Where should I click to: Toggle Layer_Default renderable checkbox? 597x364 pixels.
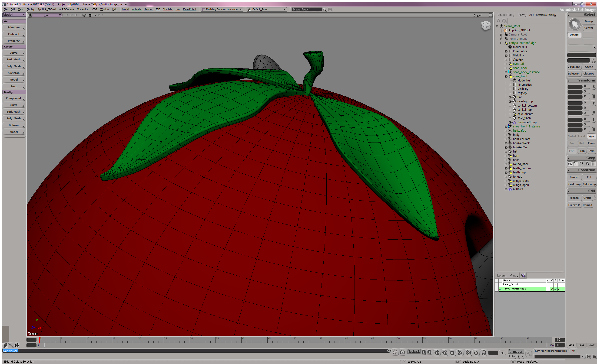(555, 285)
